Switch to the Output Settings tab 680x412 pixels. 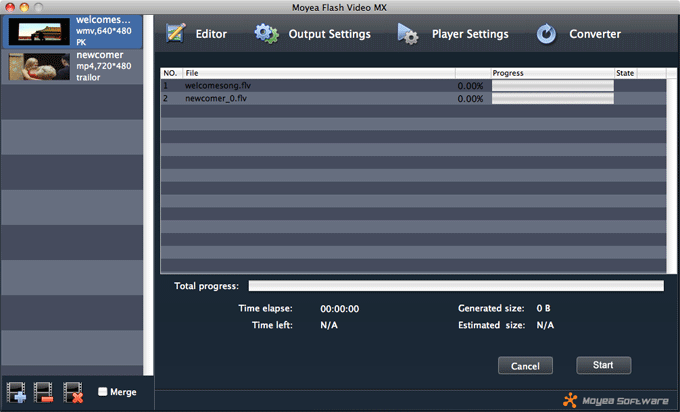pyautogui.click(x=329, y=34)
